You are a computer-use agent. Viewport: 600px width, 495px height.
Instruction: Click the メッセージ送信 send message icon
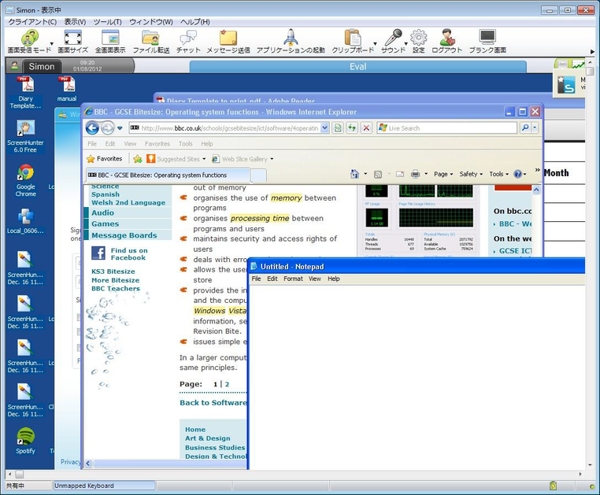[x=228, y=39]
